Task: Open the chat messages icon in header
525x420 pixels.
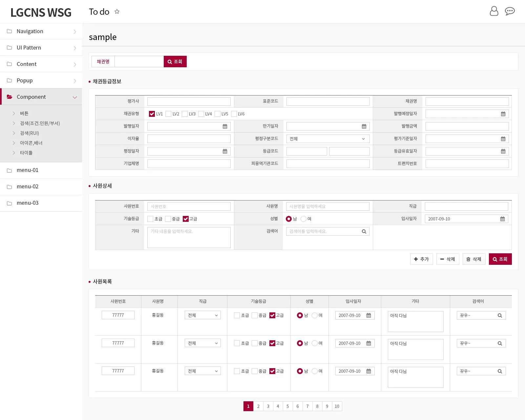Action: tap(510, 11)
